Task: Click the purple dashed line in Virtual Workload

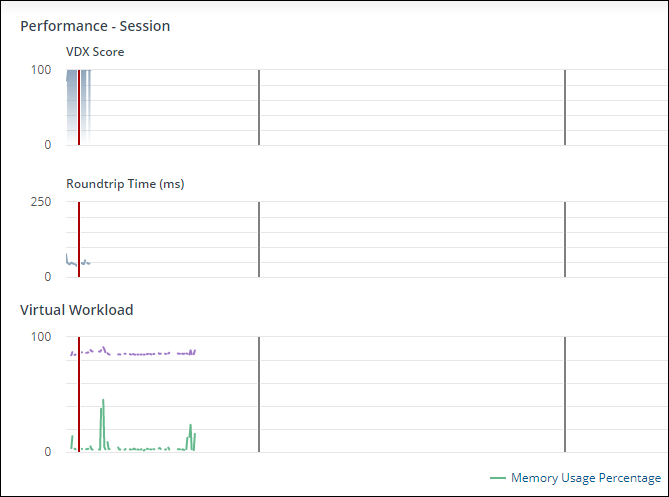Action: pyautogui.click(x=140, y=353)
